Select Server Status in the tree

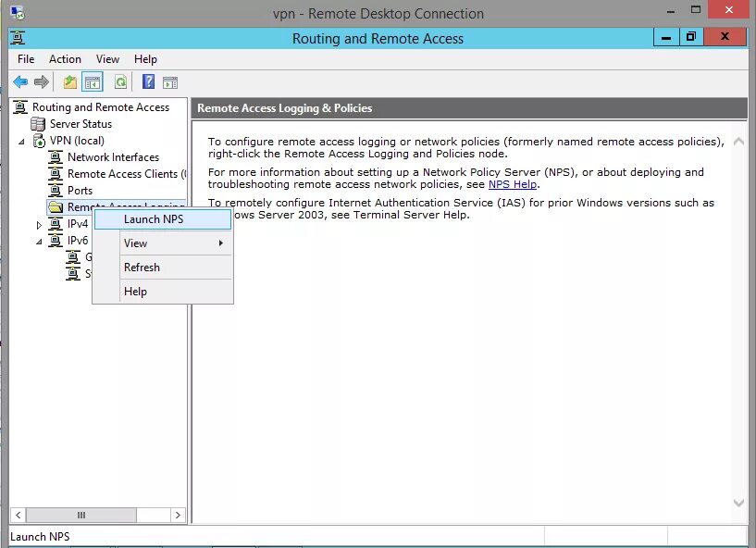[x=81, y=124]
